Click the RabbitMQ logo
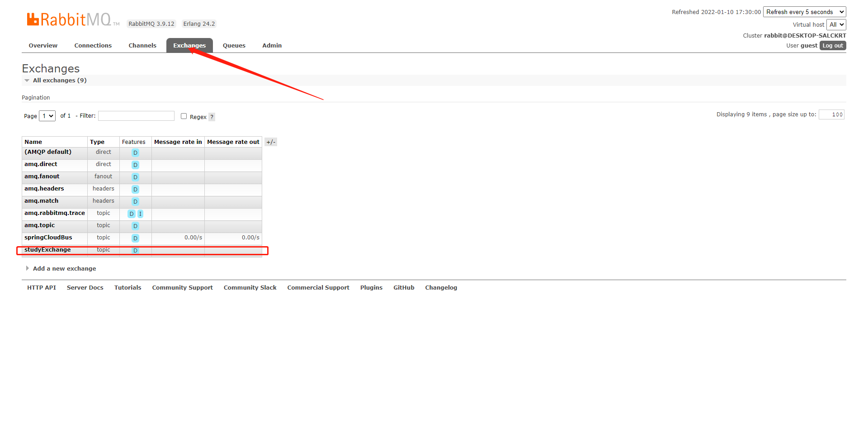This screenshot has height=424, width=868. point(73,19)
